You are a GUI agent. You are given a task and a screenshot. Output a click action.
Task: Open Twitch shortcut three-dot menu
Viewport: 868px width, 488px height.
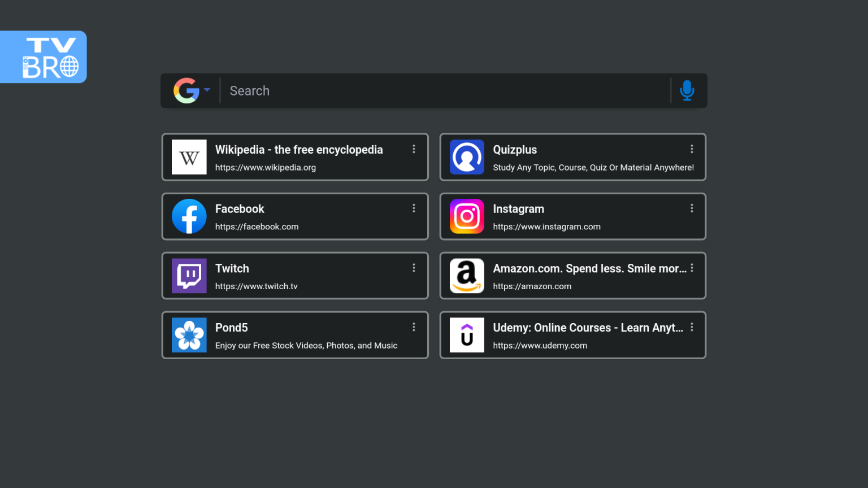tap(414, 268)
